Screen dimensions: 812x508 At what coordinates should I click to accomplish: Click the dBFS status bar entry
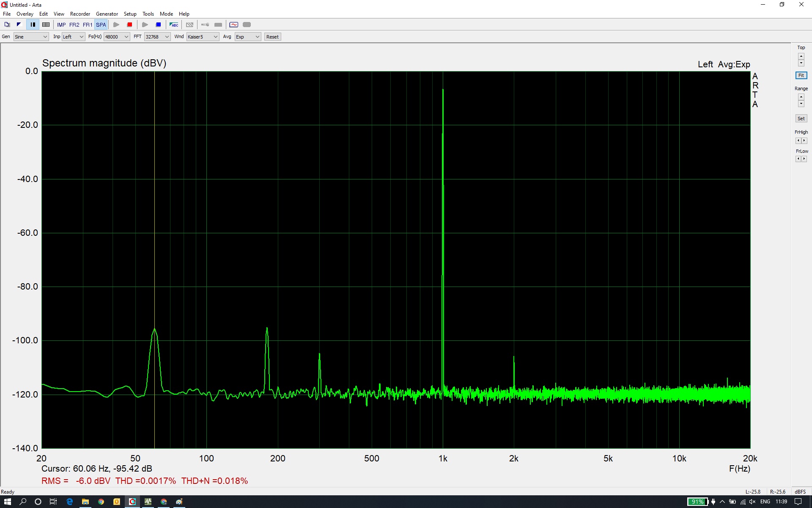pyautogui.click(x=800, y=492)
